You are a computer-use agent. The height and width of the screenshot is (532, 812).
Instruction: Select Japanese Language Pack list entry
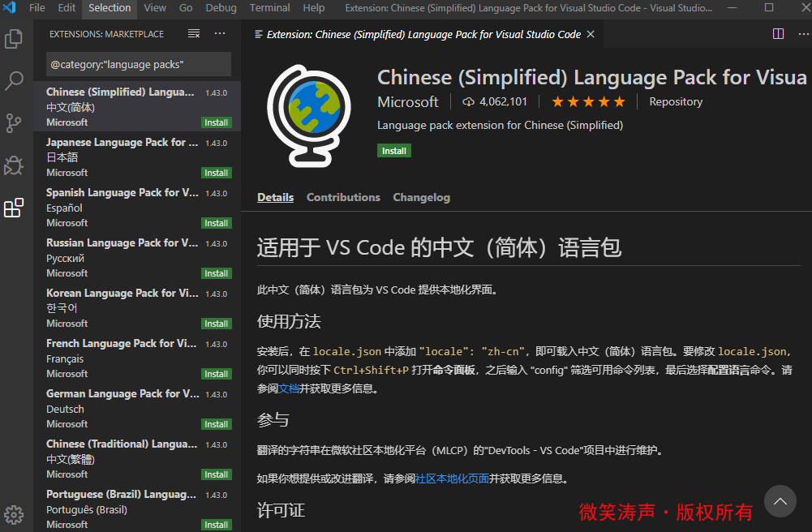137,157
